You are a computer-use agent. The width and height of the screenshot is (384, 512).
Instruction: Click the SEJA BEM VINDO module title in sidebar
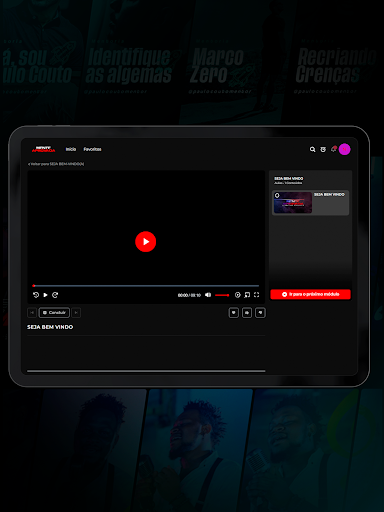point(289,179)
